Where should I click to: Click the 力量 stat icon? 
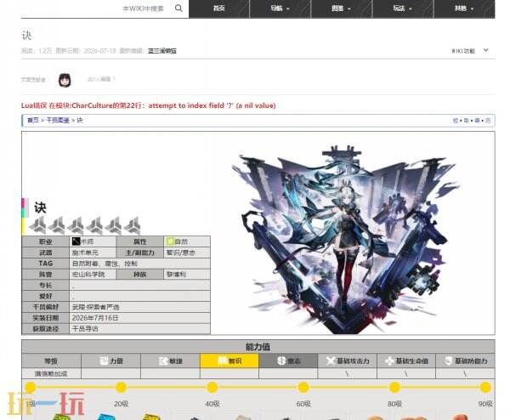[x=104, y=360]
